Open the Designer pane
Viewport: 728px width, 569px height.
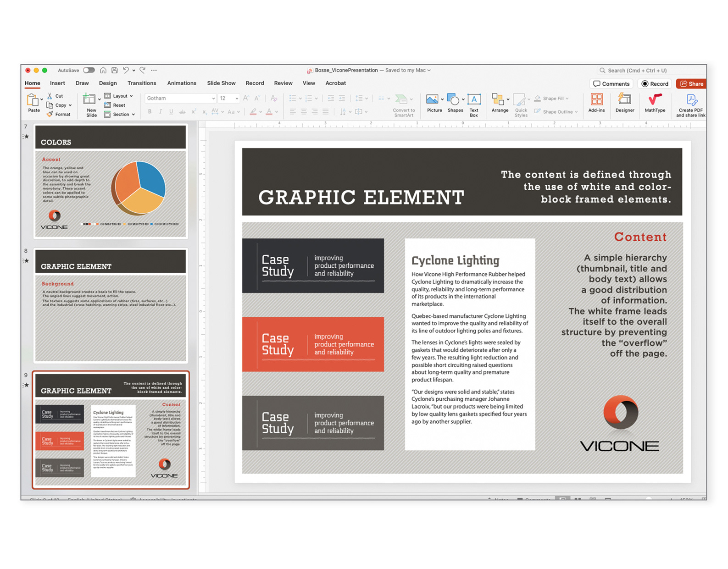625,103
